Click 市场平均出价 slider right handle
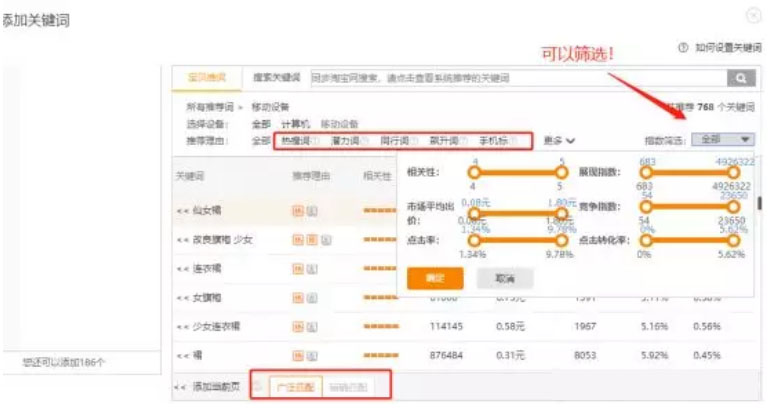The height and width of the screenshot is (411, 772). 561,214
